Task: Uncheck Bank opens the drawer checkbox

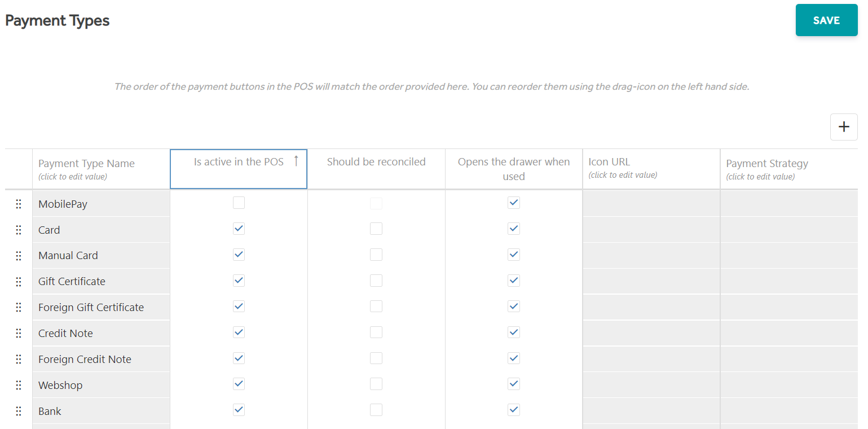Action: 514,410
